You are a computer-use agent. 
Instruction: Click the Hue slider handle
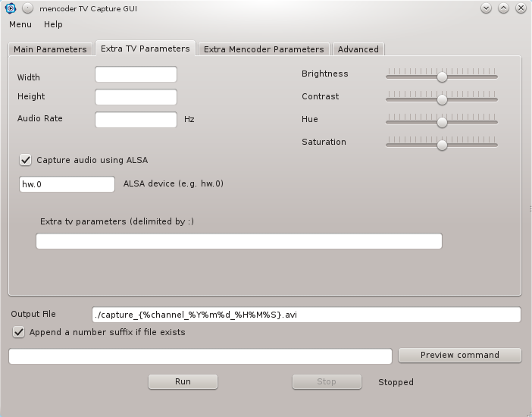tap(442, 122)
